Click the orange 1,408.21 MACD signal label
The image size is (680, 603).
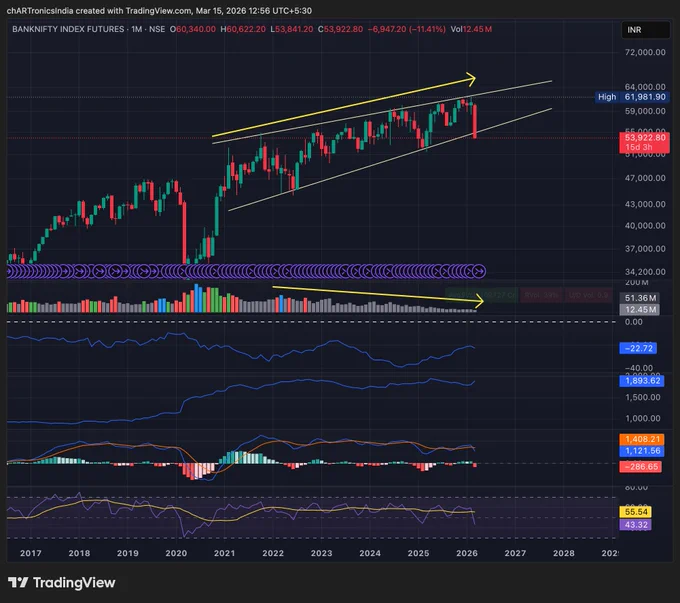point(642,439)
